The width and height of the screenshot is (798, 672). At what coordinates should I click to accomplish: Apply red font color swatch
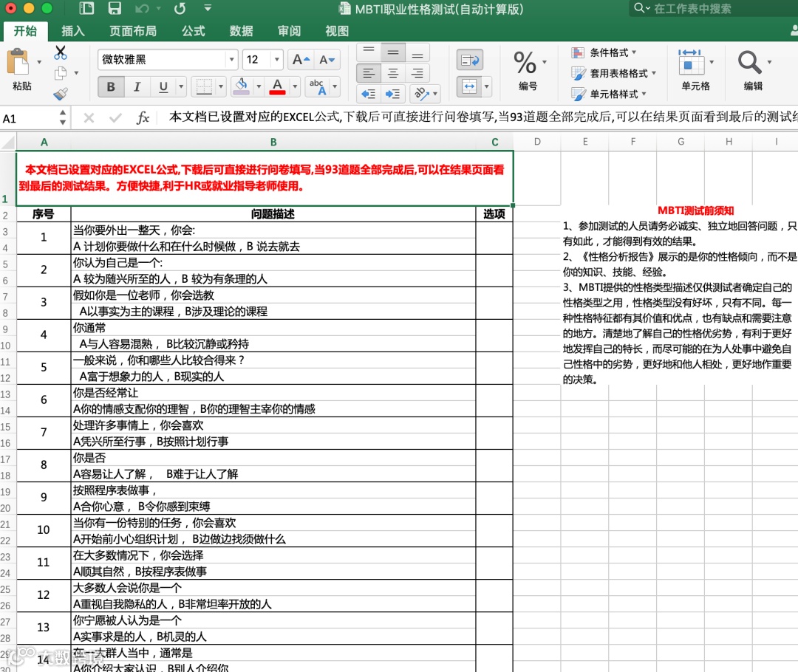pos(277,87)
